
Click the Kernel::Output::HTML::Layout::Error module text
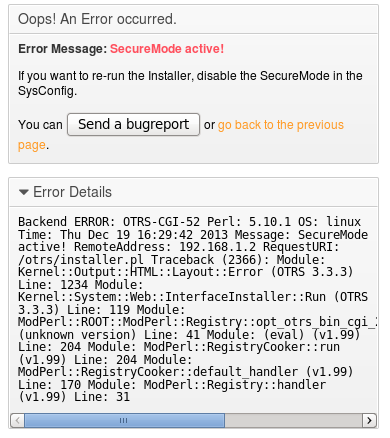[140, 272]
